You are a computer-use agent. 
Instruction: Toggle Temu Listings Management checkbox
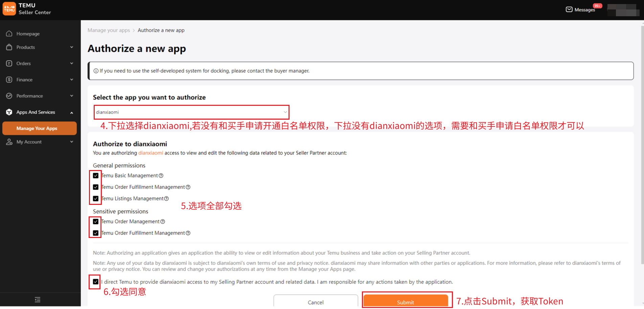click(x=96, y=198)
